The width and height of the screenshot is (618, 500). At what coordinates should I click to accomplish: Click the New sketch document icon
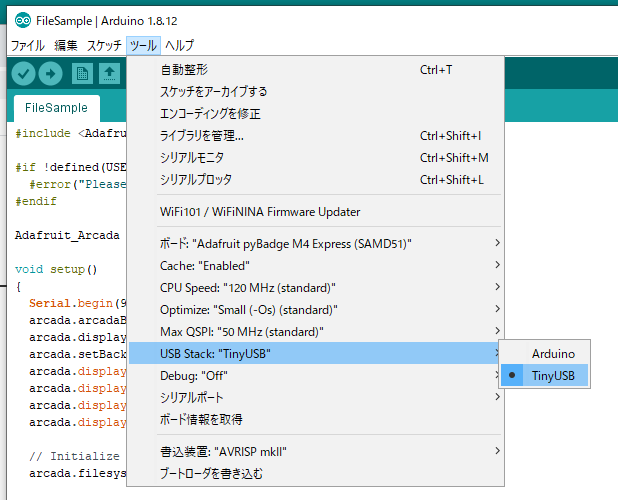[x=82, y=74]
